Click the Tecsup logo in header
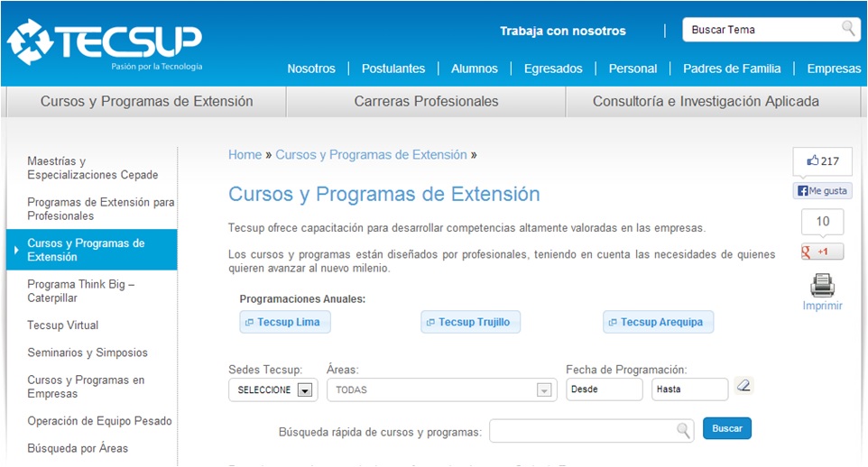This screenshot has height=467, width=868. [x=104, y=42]
